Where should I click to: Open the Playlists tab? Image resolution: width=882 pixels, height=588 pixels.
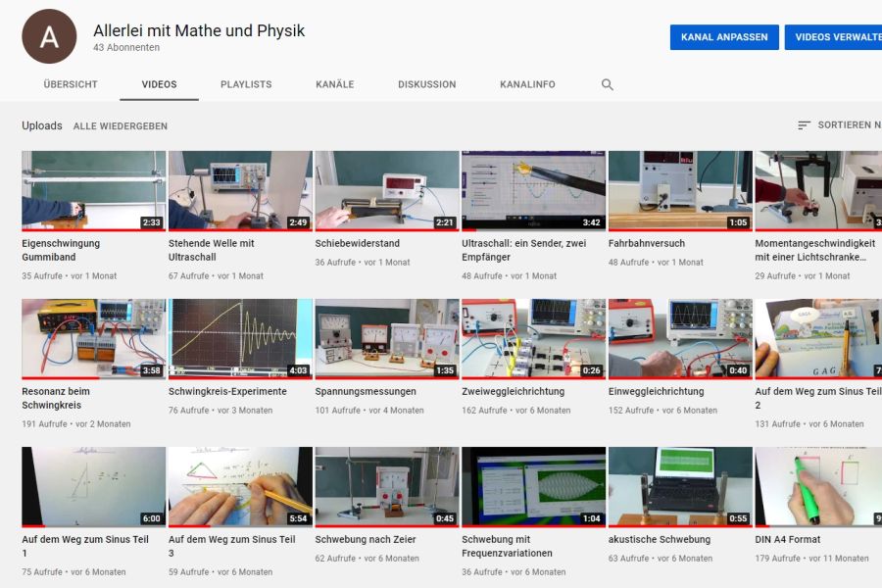[x=246, y=84]
